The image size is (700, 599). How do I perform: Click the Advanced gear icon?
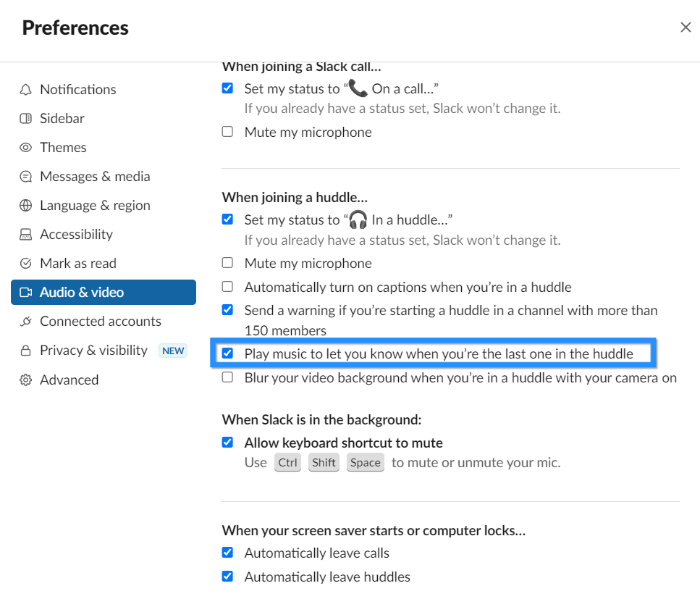tap(26, 380)
